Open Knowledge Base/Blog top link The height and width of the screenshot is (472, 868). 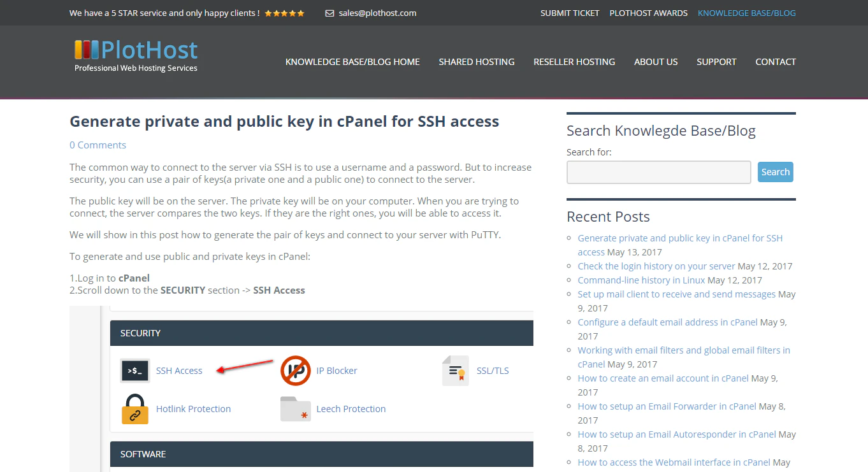747,13
